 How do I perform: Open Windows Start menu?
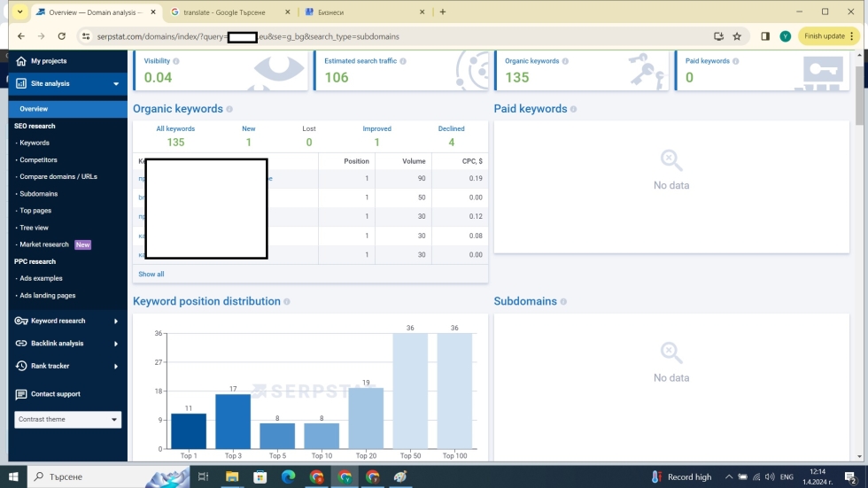(x=13, y=476)
